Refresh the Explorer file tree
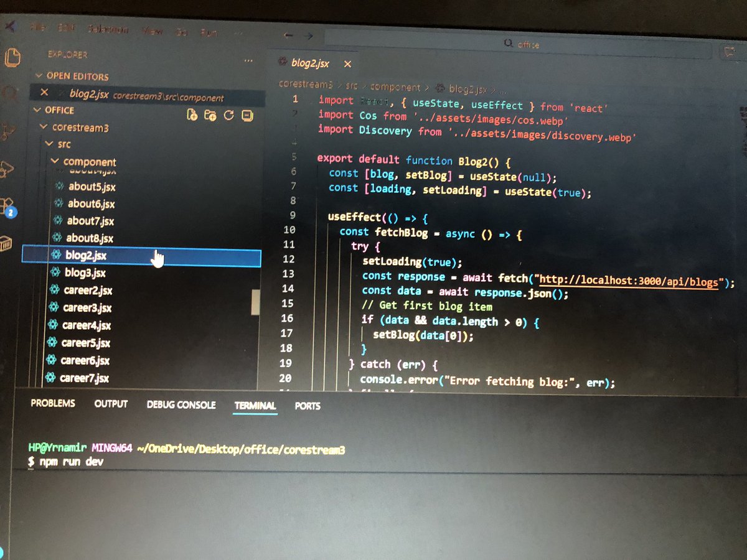The width and height of the screenshot is (747, 560). (228, 115)
